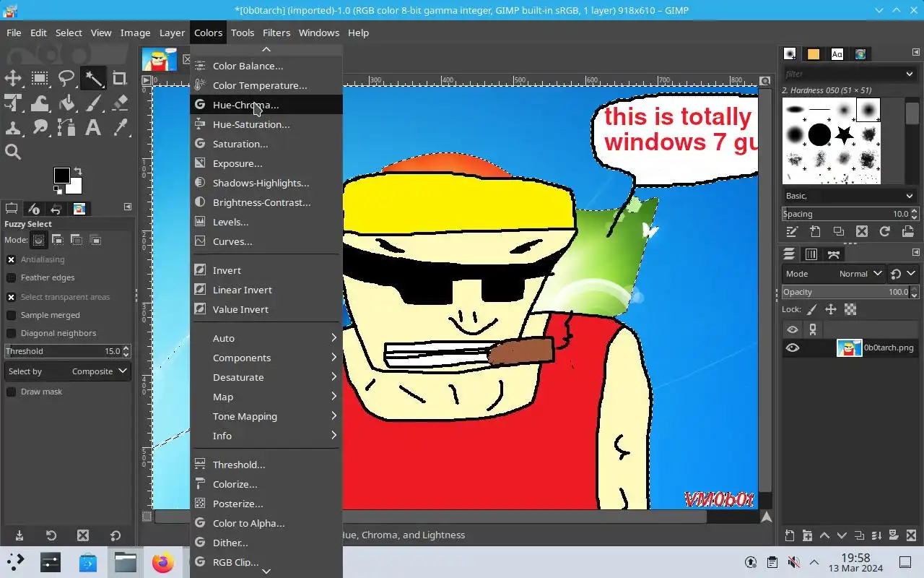Disable the Antialiasing checkbox

[x=11, y=259]
